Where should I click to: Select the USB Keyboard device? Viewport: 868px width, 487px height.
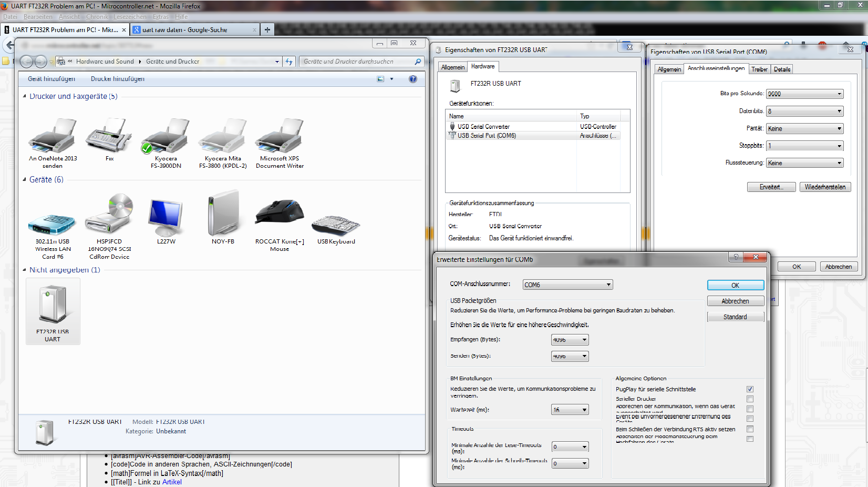pos(336,229)
